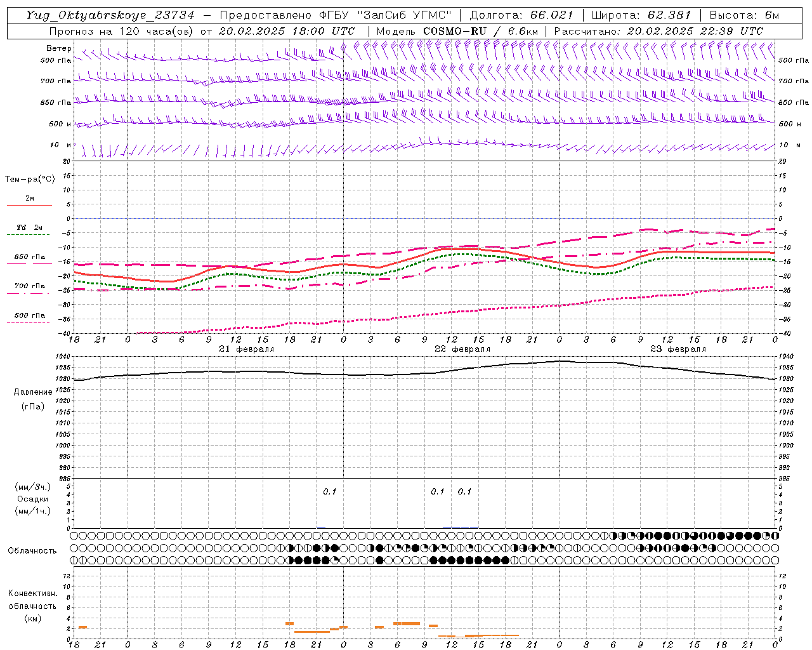Click the (гПа) pressure unit label
This screenshot has height=650, width=812.
[33, 406]
